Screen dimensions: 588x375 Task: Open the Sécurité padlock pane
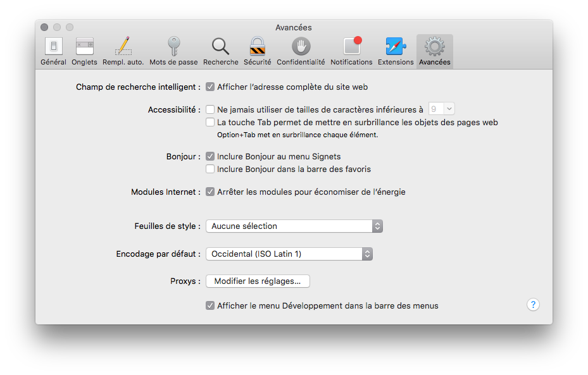pos(257,51)
